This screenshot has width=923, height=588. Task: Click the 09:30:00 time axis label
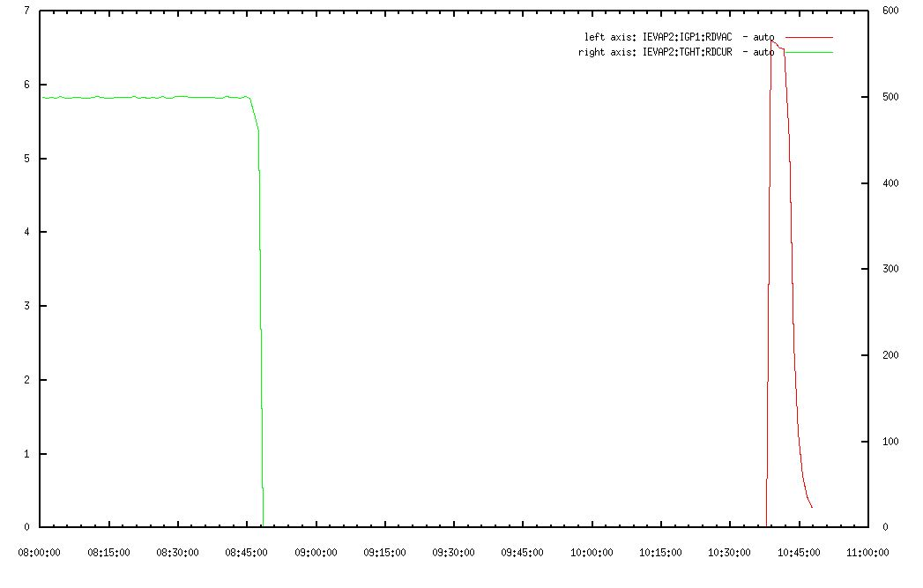[x=453, y=553]
